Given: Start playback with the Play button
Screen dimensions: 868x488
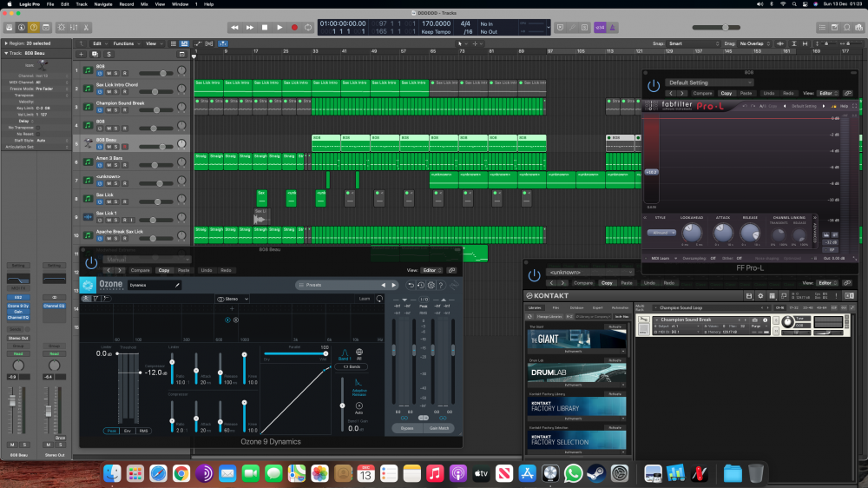Looking at the screenshot, I should click(279, 27).
